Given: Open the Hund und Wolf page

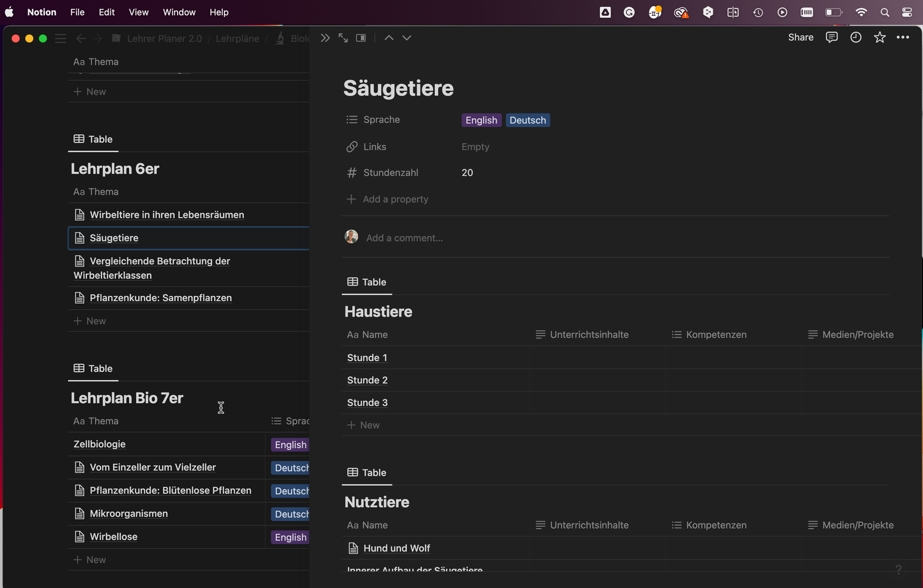Looking at the screenshot, I should [x=396, y=548].
